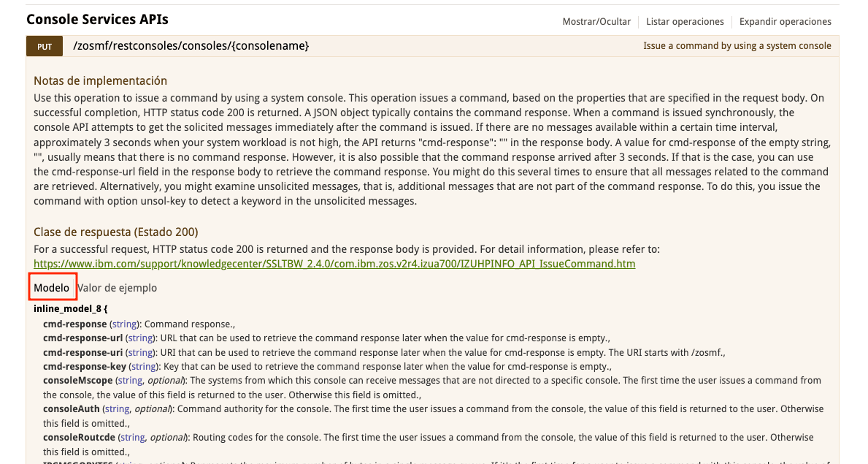
Task: Click the Clase de respuesta (Estado 200) heading
Action: [115, 232]
